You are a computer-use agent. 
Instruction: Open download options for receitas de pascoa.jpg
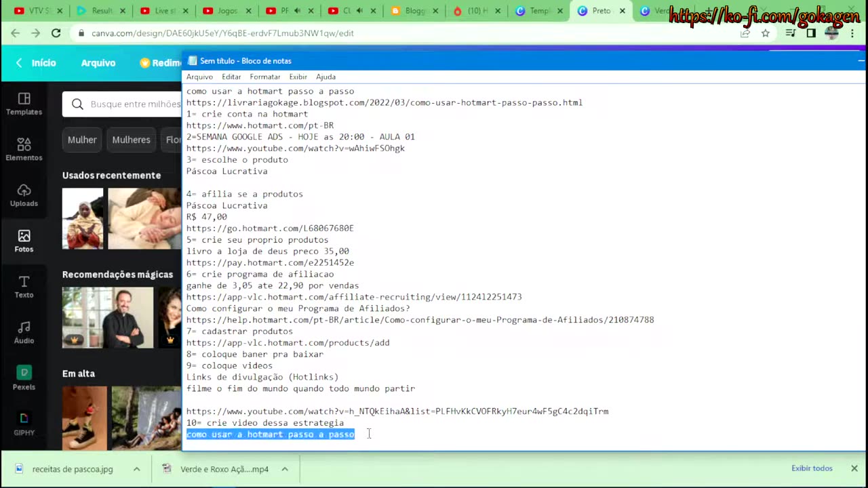(x=136, y=469)
